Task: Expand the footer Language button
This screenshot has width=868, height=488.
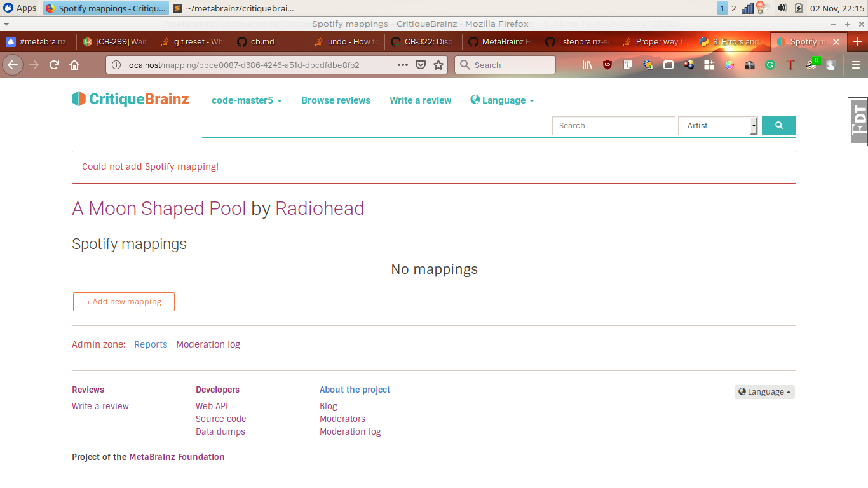Action: 764,392
